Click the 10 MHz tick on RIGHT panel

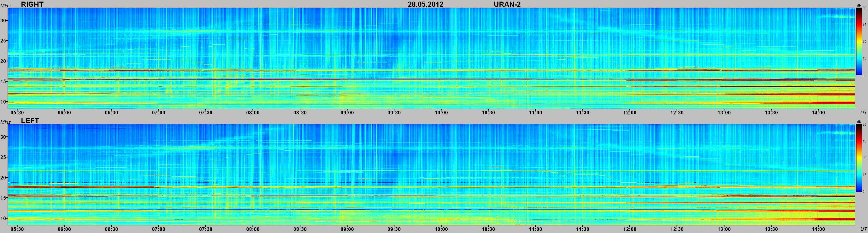(3, 102)
